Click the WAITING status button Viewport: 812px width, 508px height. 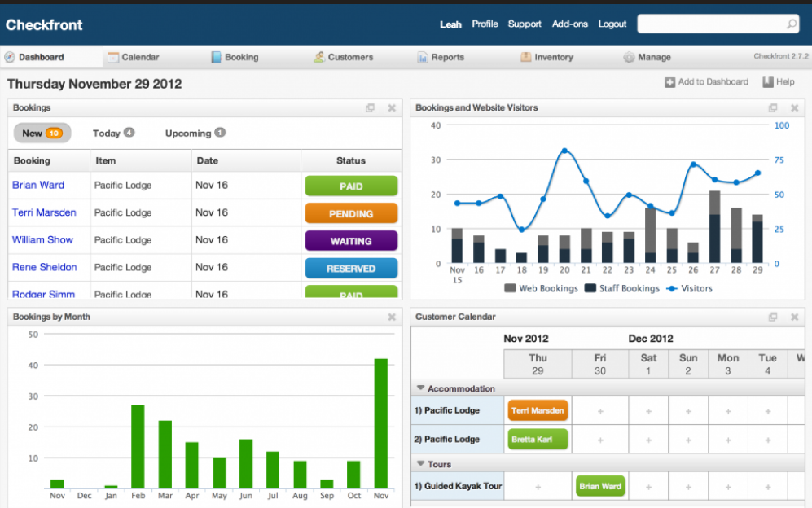[x=351, y=241]
